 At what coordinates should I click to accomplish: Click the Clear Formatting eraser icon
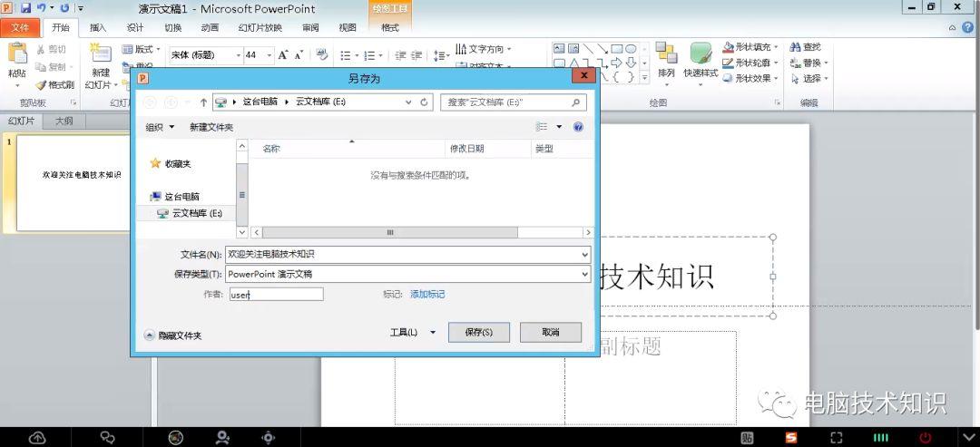(322, 55)
